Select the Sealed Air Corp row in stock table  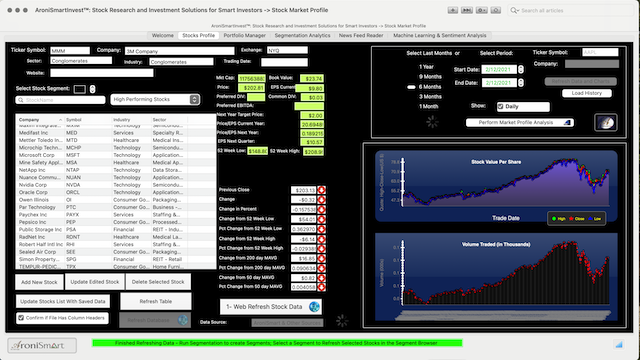pyautogui.click(x=116, y=252)
